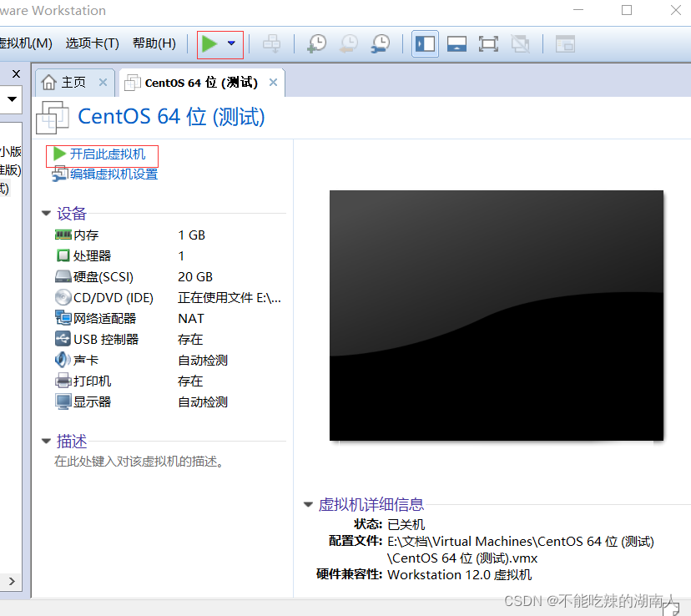691x616 pixels.
Task: Click the 网络适配器 network adapter icon
Action: coord(63,318)
